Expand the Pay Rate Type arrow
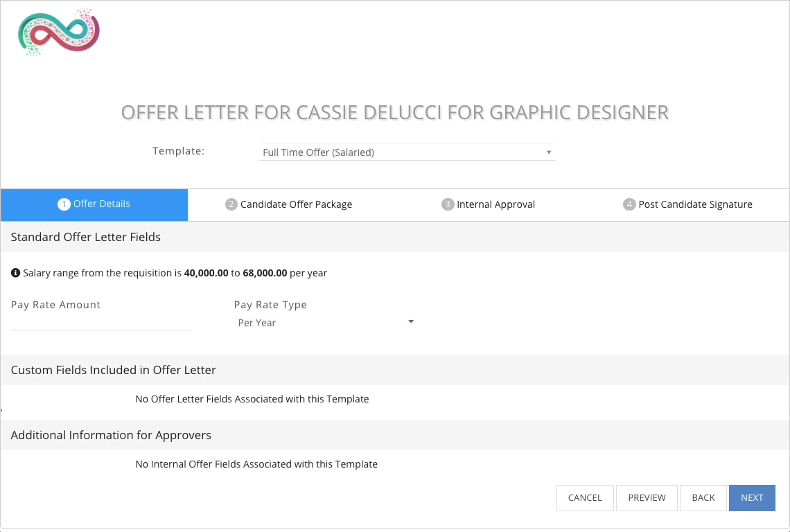The image size is (790, 532). pos(411,321)
